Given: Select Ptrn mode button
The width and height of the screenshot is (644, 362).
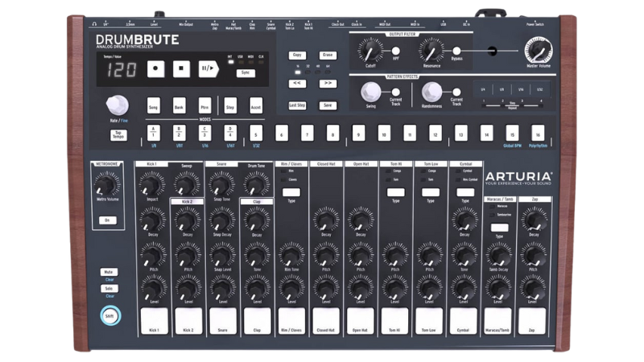Looking at the screenshot, I should pyautogui.click(x=204, y=105).
